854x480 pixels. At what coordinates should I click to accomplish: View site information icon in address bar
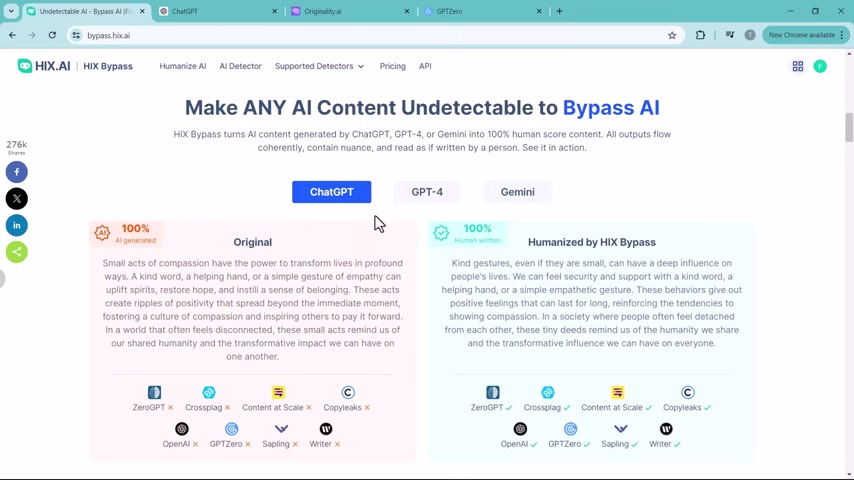pos(76,35)
